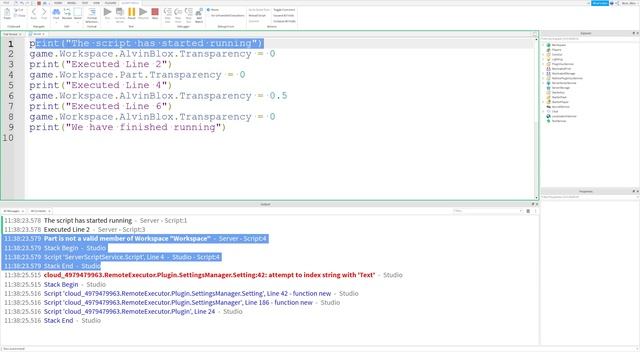
Task: Click the Paste clipboard icon
Action: click(x=7, y=13)
